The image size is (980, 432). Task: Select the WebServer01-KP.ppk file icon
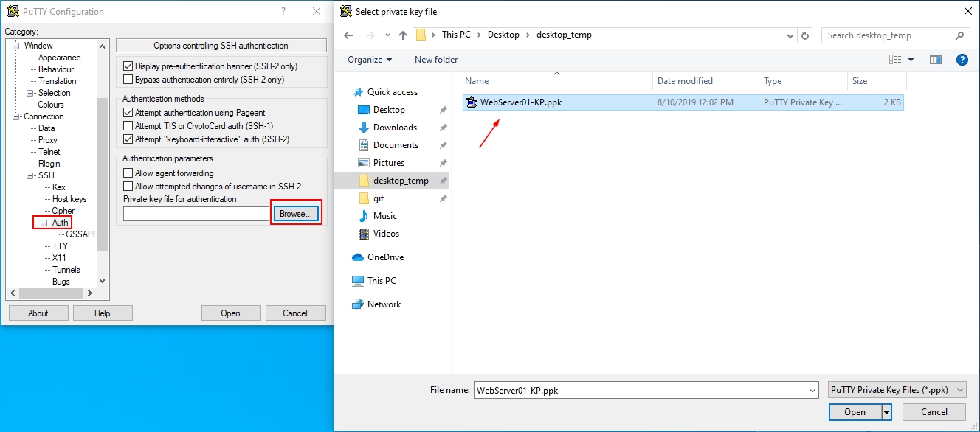(x=472, y=102)
